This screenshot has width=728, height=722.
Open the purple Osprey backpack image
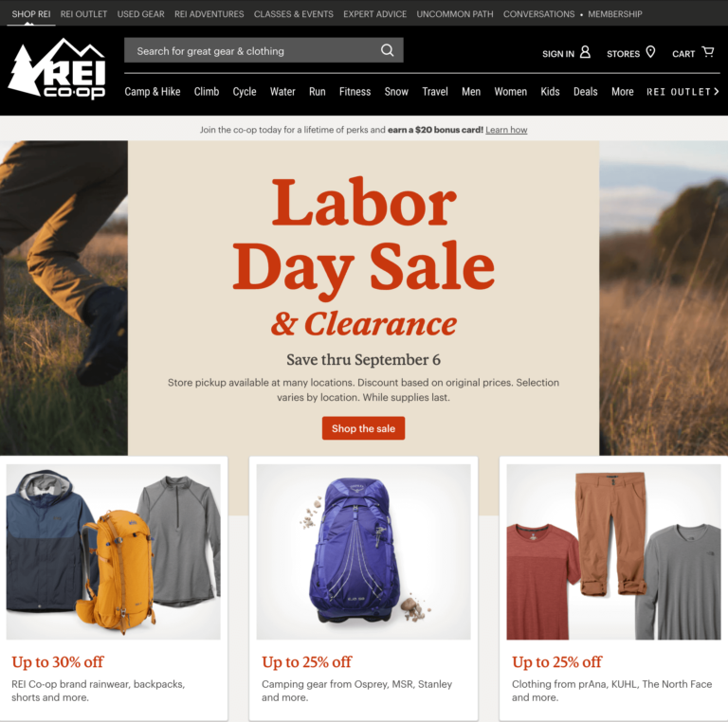[364, 551]
